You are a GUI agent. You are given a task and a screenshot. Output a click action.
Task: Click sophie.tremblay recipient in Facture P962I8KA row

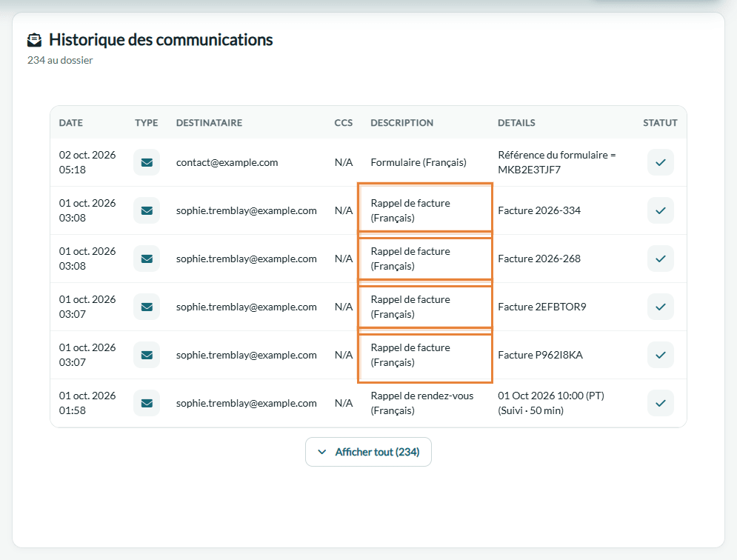pyautogui.click(x=247, y=355)
